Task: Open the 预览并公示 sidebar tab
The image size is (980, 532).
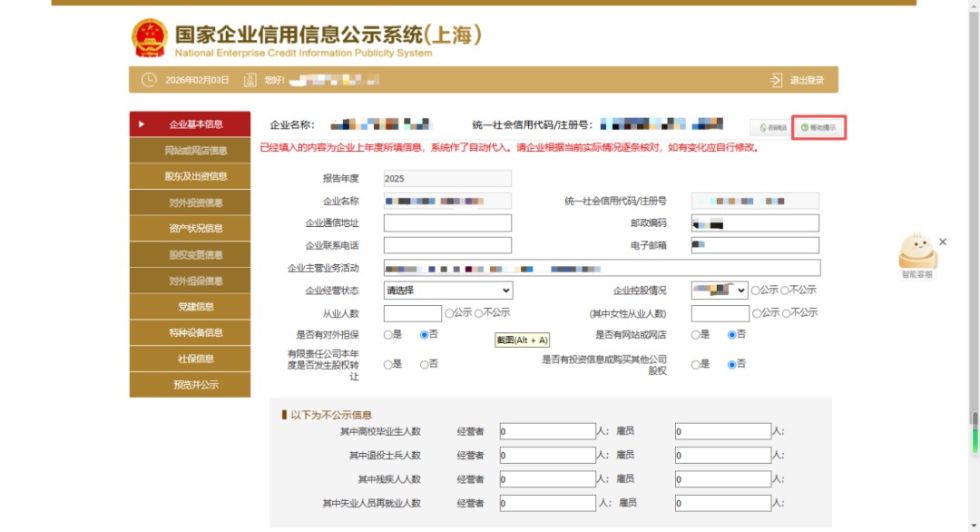Action: [190, 384]
